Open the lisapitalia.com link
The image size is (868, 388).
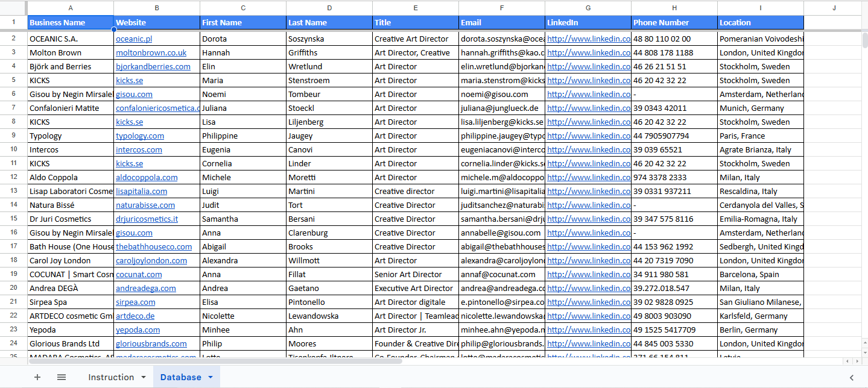(x=142, y=191)
